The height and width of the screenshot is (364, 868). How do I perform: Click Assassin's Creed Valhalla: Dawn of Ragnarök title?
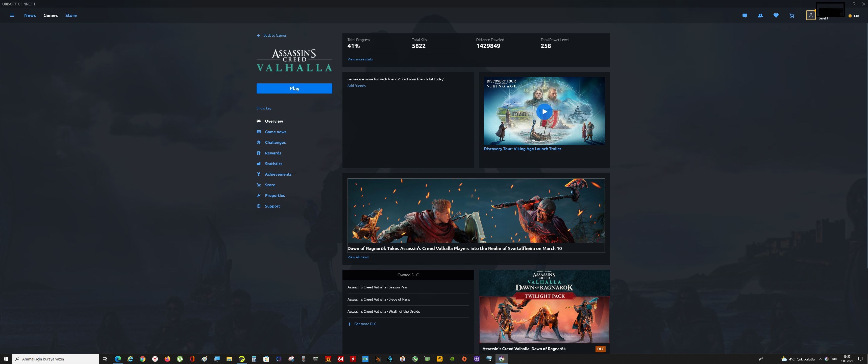point(524,349)
